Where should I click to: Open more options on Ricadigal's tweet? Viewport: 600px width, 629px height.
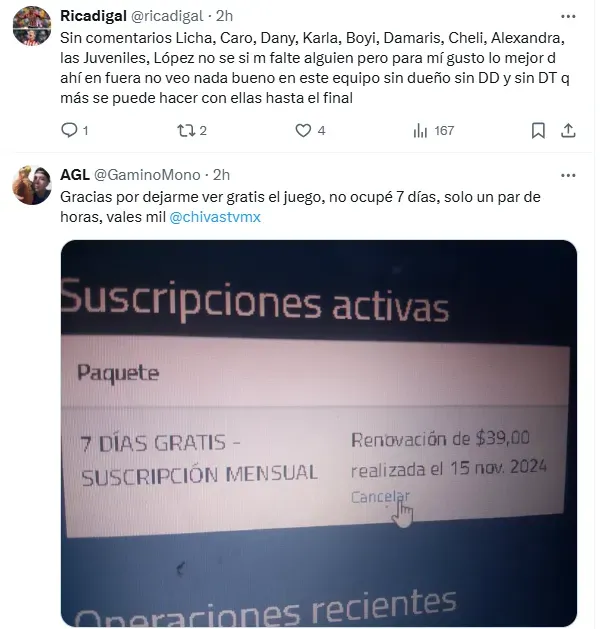[x=568, y=16]
